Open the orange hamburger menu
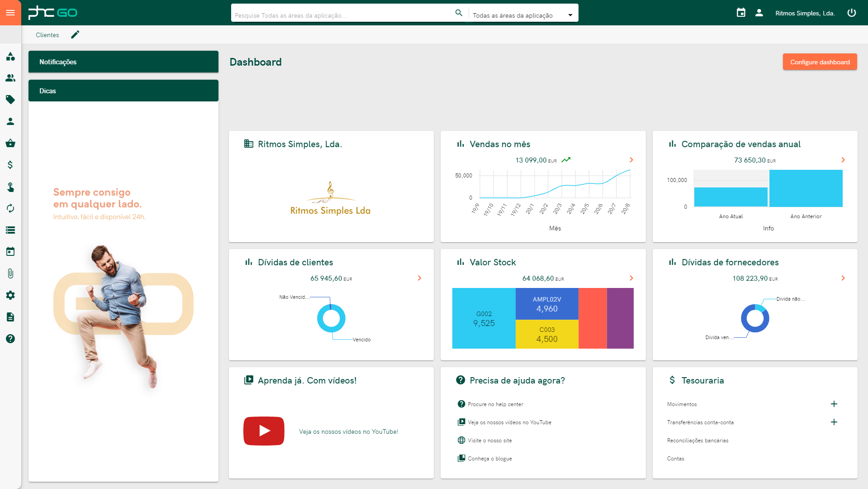Image resolution: width=868 pixels, height=489 pixels. pyautogui.click(x=10, y=13)
